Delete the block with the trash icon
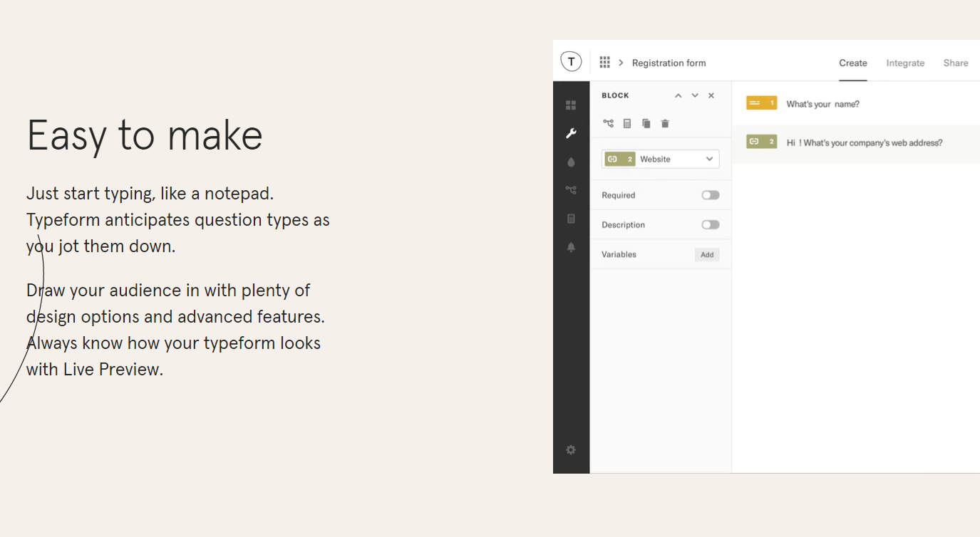This screenshot has height=537, width=980. pos(664,123)
